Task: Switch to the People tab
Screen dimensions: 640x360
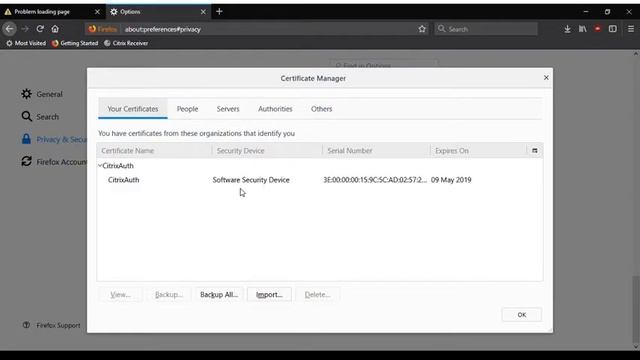Action: click(x=187, y=109)
